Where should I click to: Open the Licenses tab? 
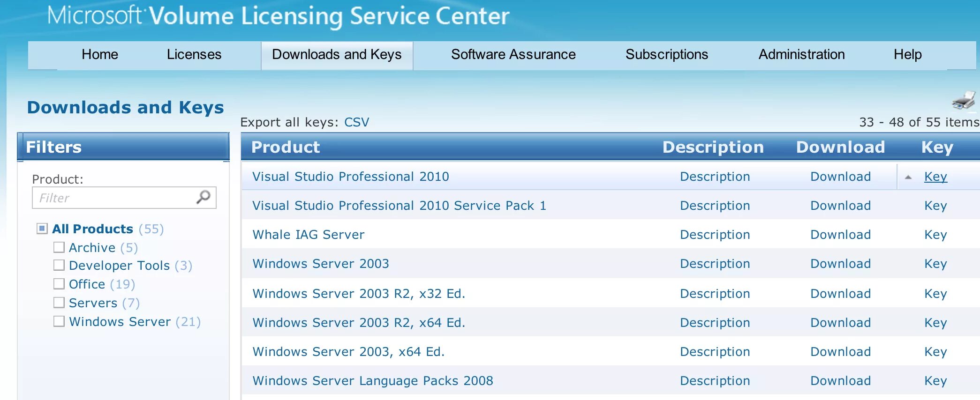click(194, 54)
